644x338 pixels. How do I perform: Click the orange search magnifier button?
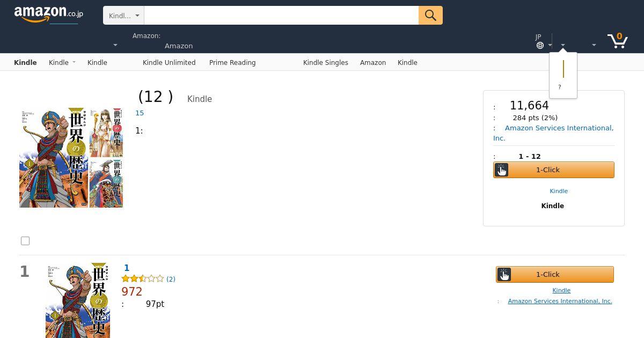pyautogui.click(x=430, y=15)
